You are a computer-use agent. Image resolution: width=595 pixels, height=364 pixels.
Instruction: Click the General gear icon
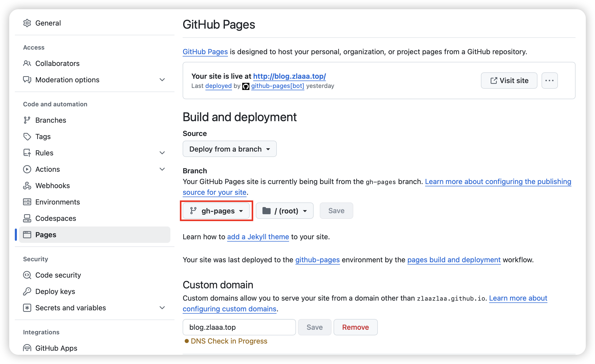pos(27,23)
